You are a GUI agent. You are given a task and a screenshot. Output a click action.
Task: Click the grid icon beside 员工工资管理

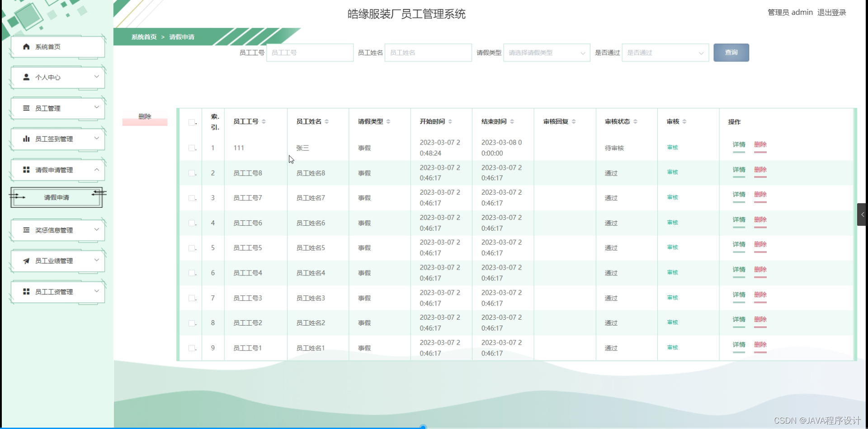[x=25, y=291]
